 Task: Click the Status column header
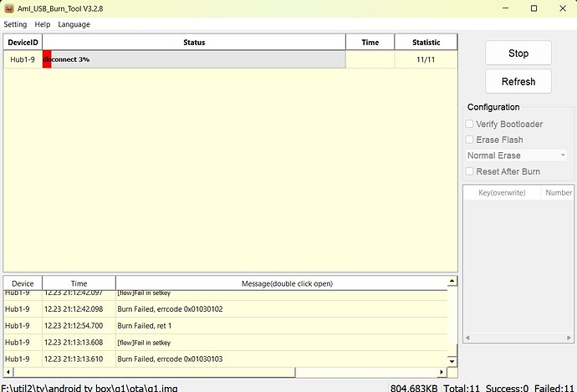click(x=193, y=43)
